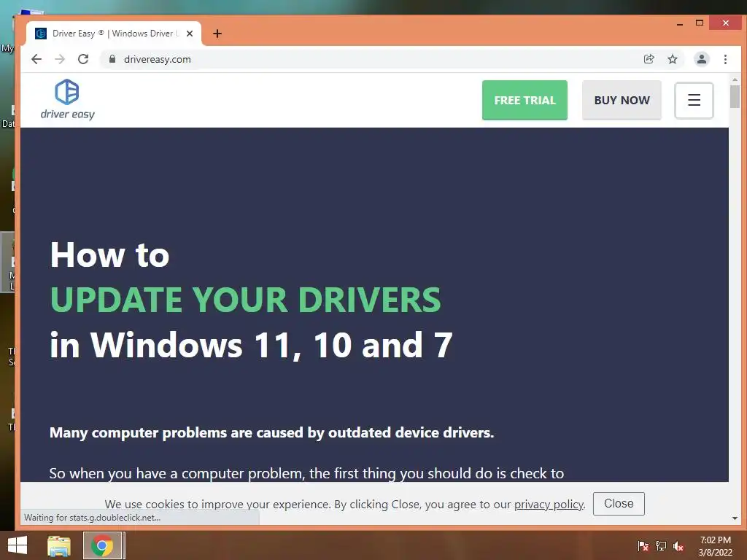Open Chrome's three-dot menu
747x560 pixels.
point(725,59)
